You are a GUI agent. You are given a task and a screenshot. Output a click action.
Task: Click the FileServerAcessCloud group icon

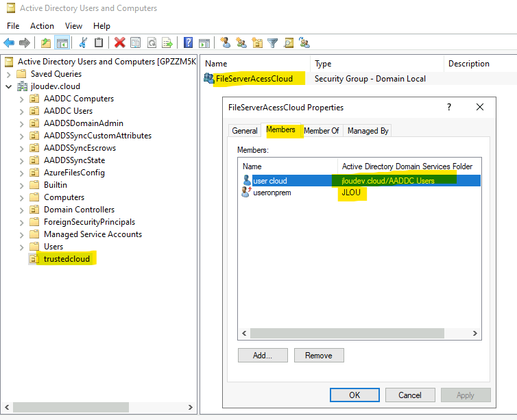click(208, 78)
